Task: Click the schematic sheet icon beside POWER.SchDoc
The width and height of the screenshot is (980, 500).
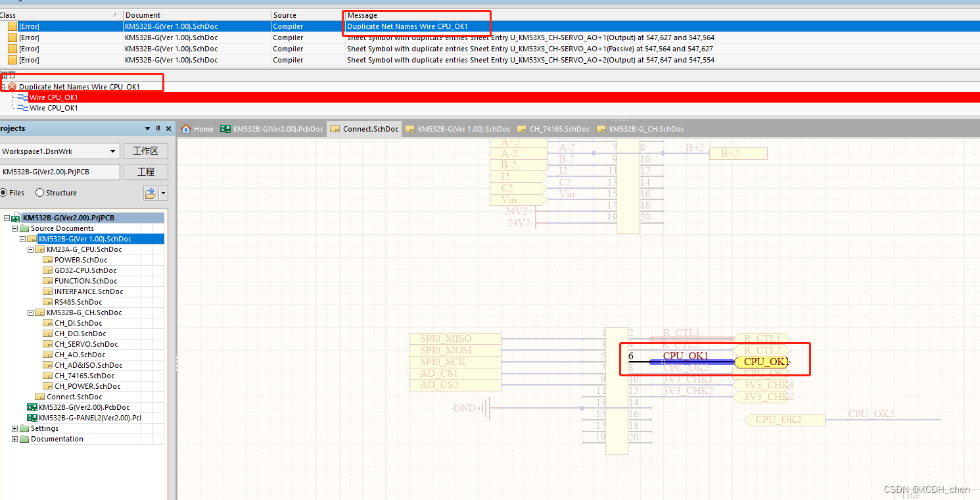Action: click(47, 259)
